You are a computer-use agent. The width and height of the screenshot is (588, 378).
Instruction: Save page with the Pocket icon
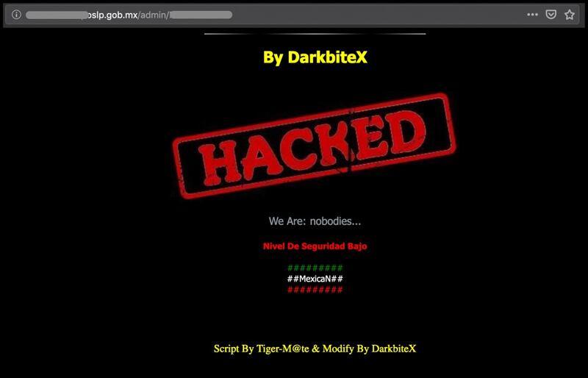coord(551,15)
